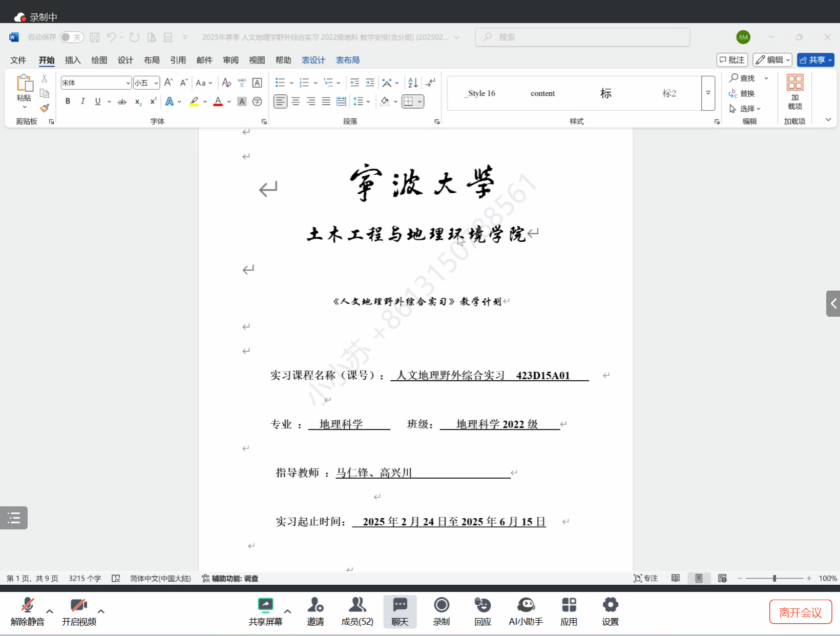
Task: Click the Format Painter brush icon
Action: [x=45, y=108]
